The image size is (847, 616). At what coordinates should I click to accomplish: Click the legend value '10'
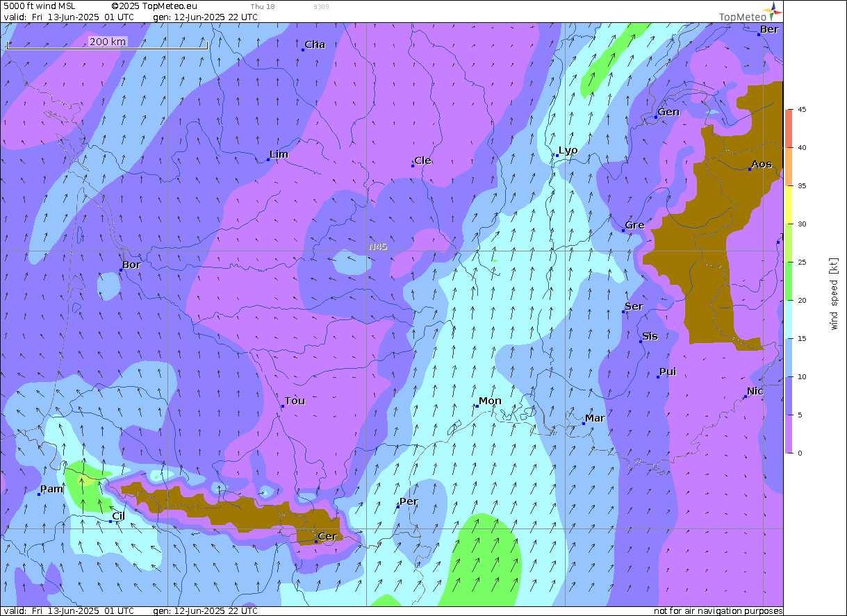pos(802,376)
